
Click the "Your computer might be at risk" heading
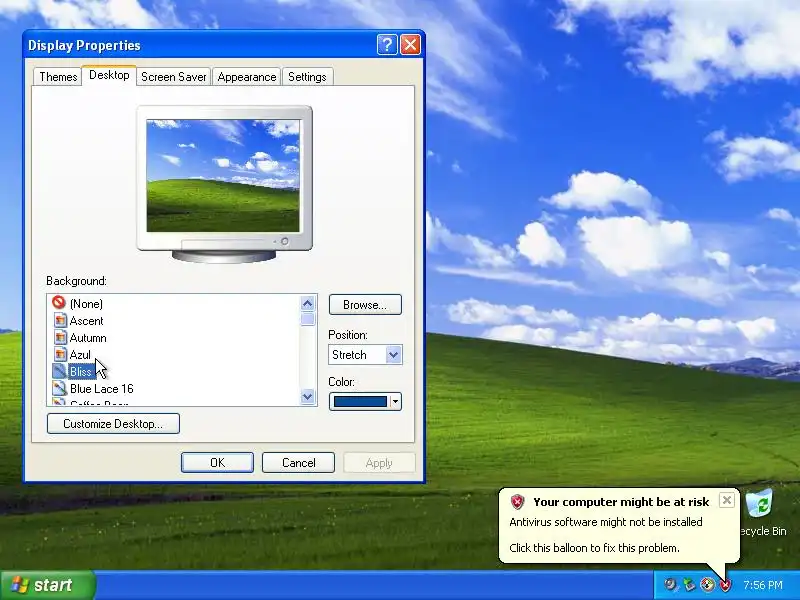[x=621, y=502]
